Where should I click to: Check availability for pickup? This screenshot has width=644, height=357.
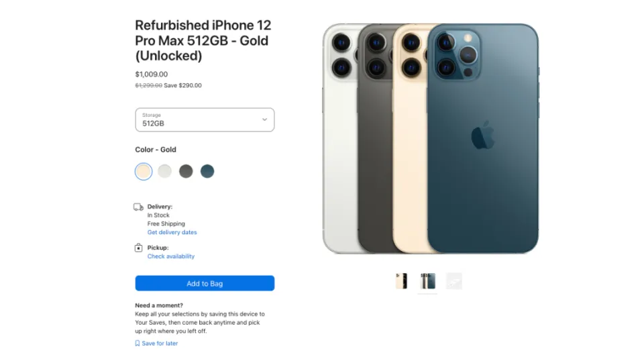tap(171, 256)
